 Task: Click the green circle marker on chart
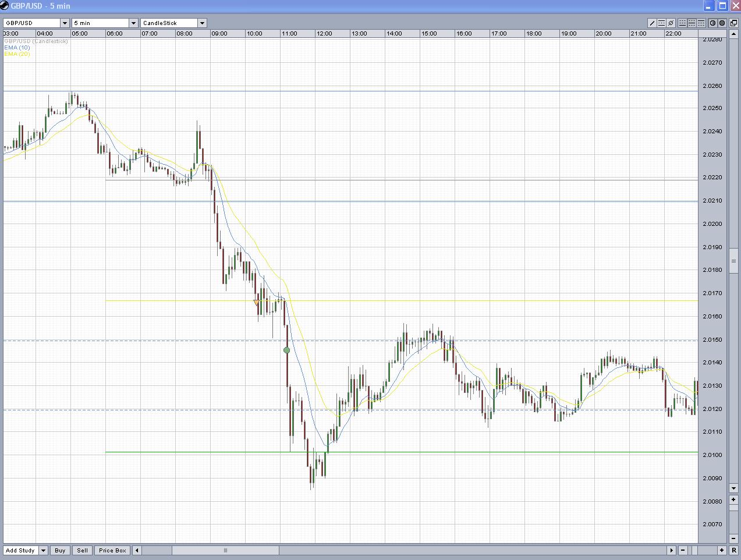(x=286, y=350)
